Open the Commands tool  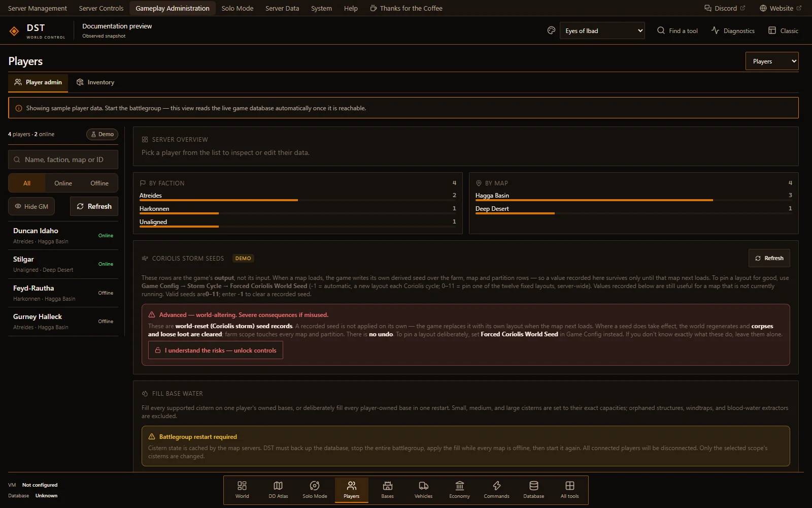pyautogui.click(x=496, y=490)
